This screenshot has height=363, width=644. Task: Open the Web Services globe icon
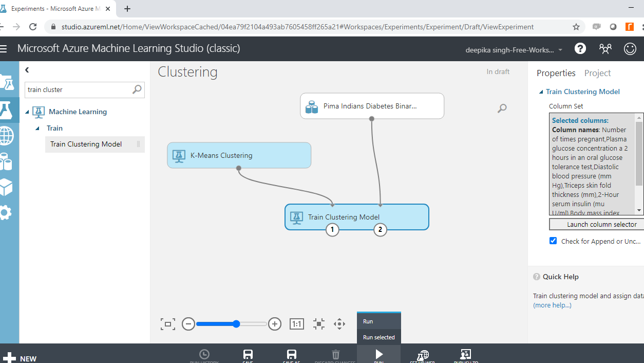6,136
